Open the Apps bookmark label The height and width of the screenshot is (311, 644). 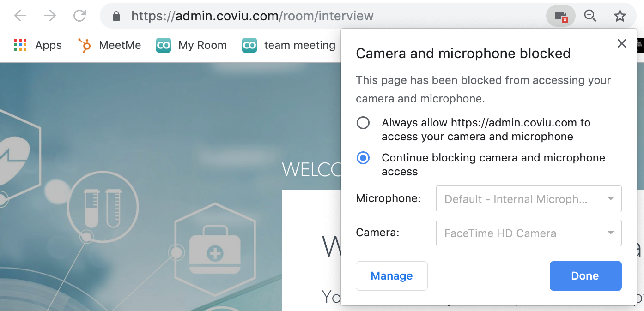click(x=49, y=45)
